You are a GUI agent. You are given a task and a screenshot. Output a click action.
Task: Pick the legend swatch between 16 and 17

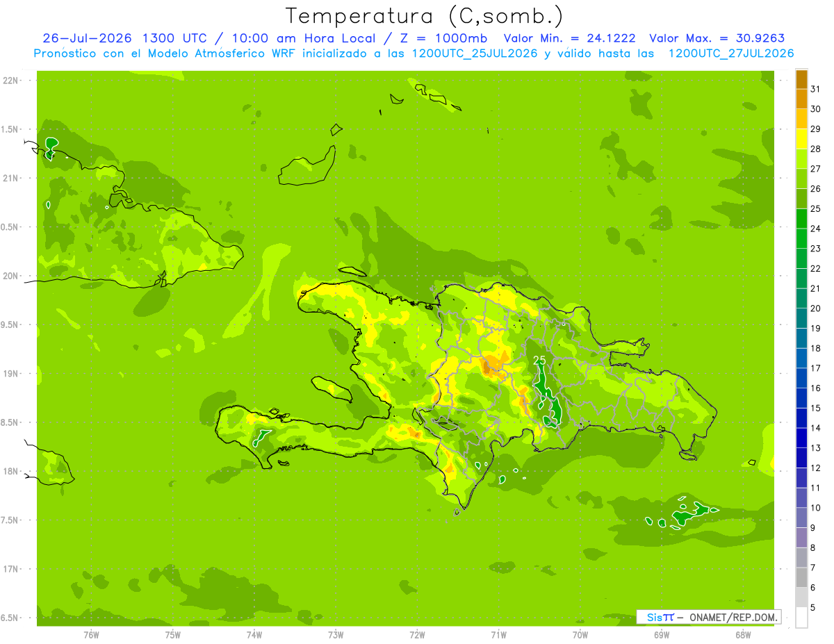[x=801, y=379]
